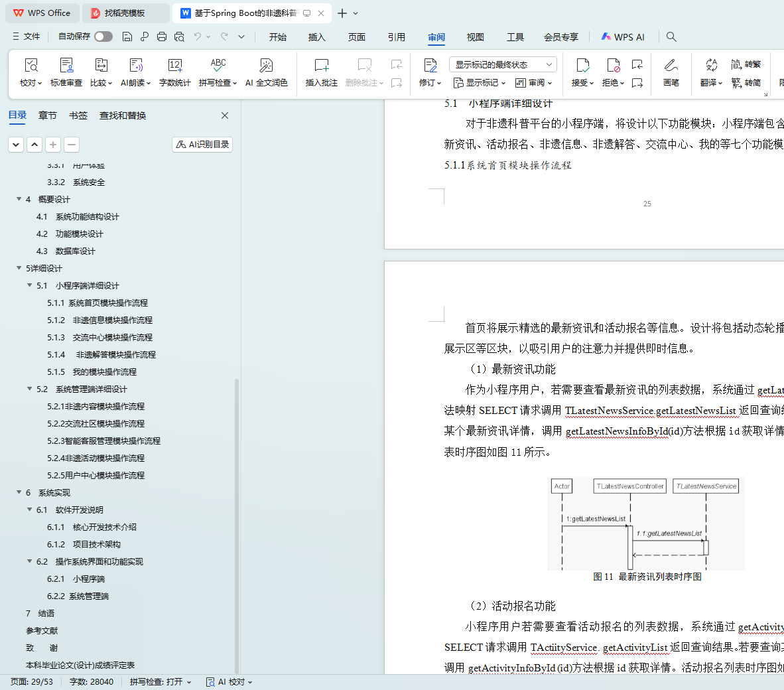The image size is (784, 690).
Task: Click the AI朗读 read aloud icon
Action: [135, 66]
